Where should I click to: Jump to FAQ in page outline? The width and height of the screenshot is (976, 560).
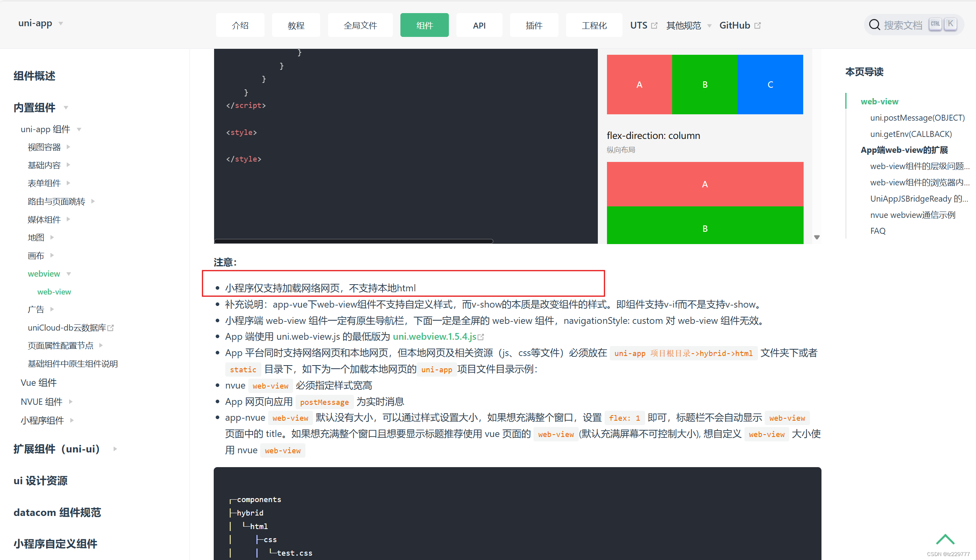point(877,231)
